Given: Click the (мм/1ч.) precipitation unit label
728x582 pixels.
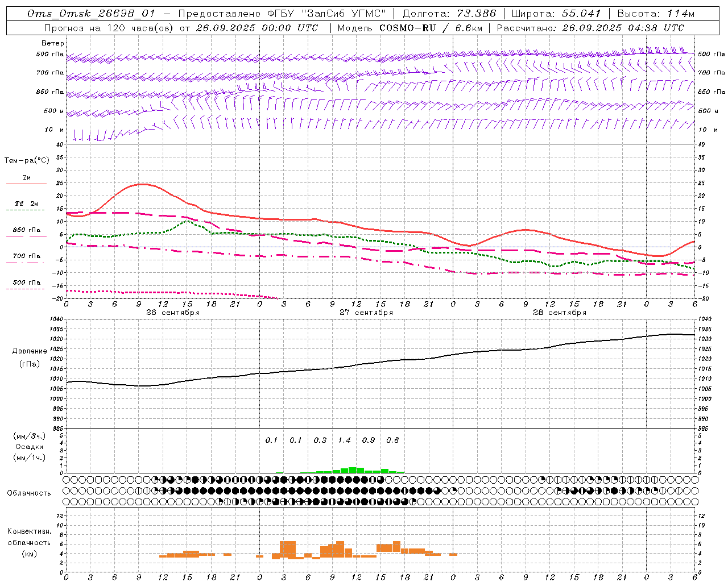Looking at the screenshot, I should click(30, 458).
